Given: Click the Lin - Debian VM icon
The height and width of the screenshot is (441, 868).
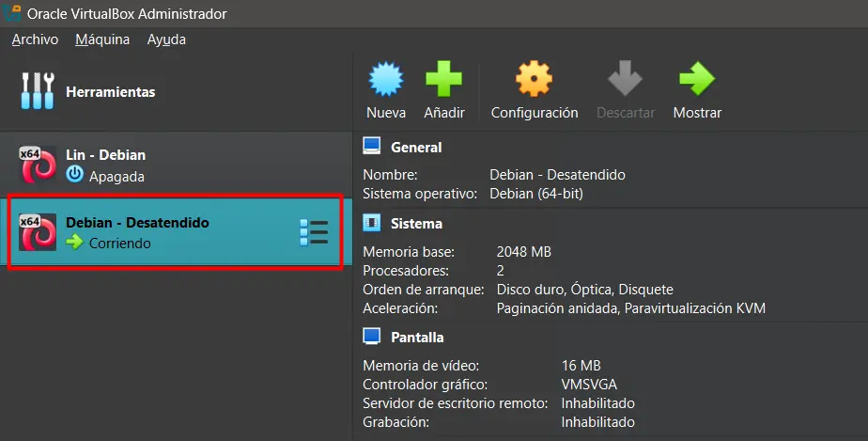Looking at the screenshot, I should [39, 165].
